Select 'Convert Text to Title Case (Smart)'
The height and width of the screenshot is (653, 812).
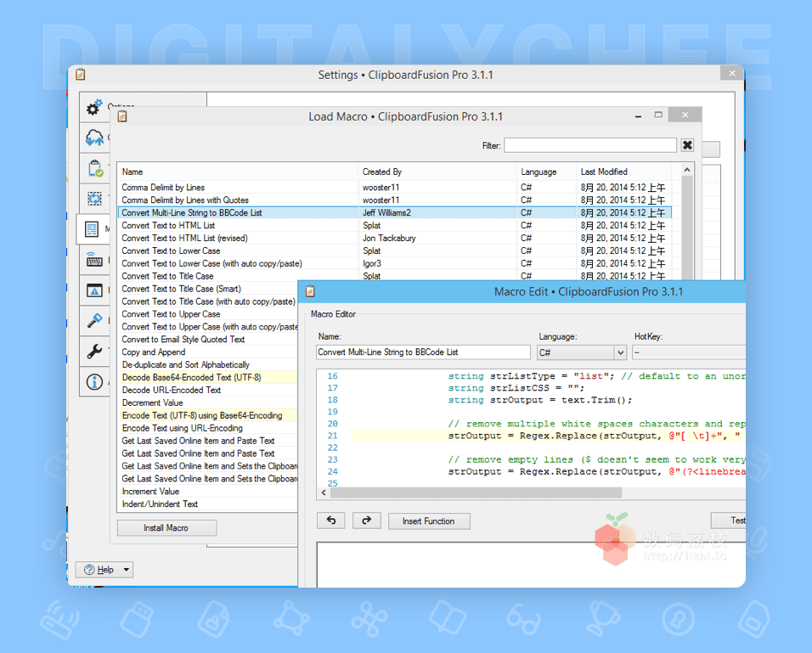208,289
